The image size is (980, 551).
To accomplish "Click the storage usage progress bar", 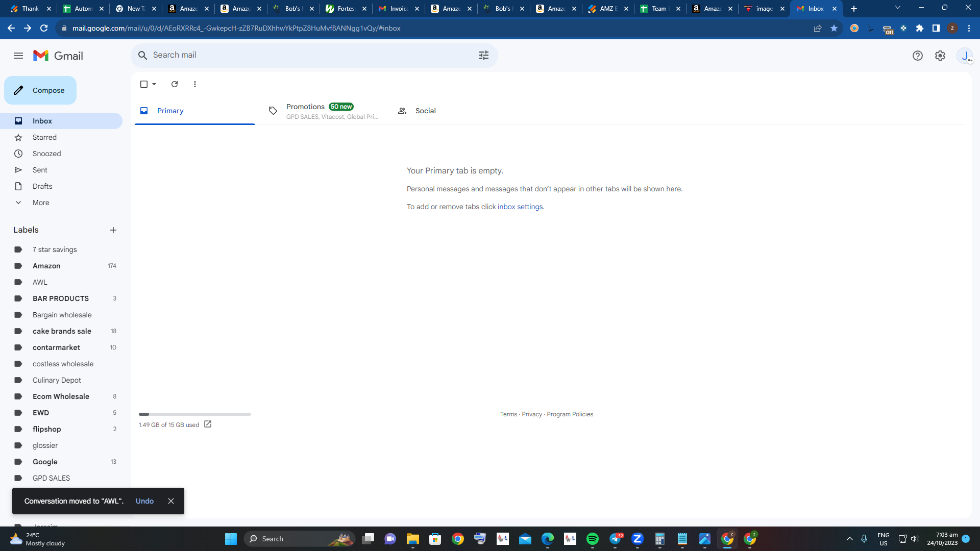I will coord(195,414).
